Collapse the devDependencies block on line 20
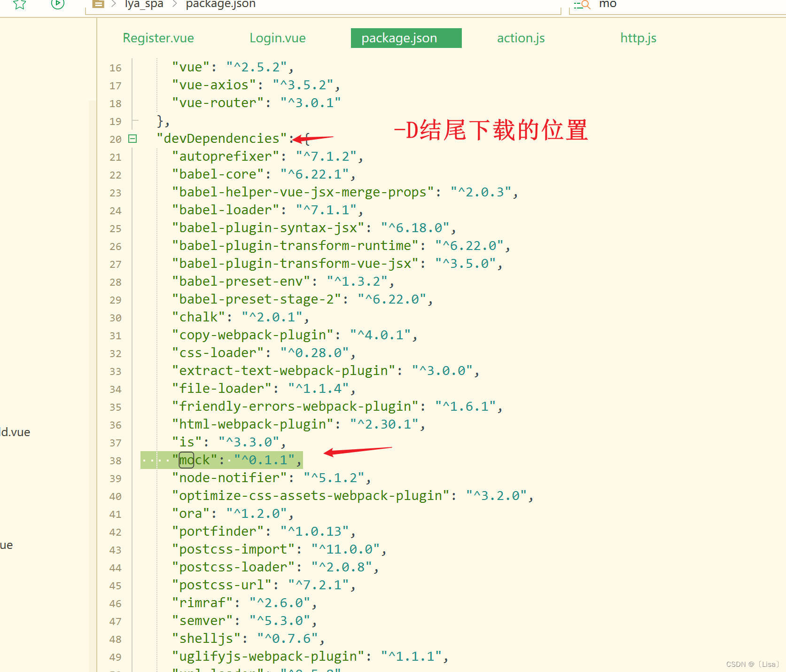 click(x=132, y=139)
